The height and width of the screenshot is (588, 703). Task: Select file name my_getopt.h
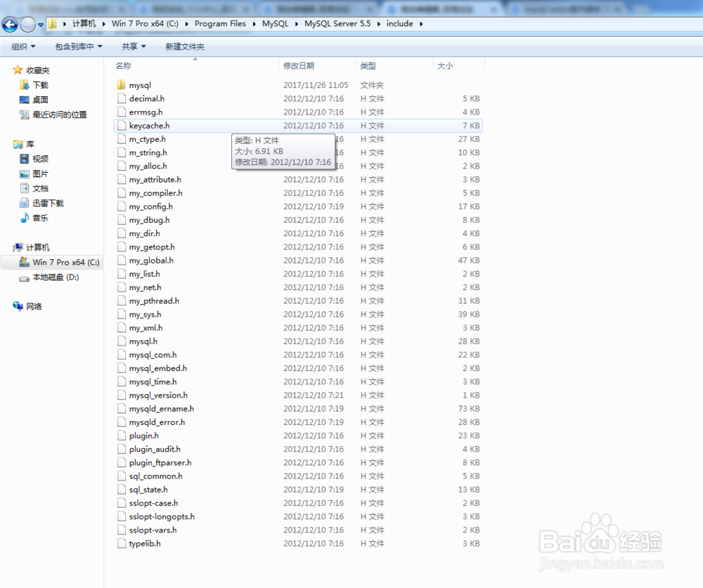(152, 247)
